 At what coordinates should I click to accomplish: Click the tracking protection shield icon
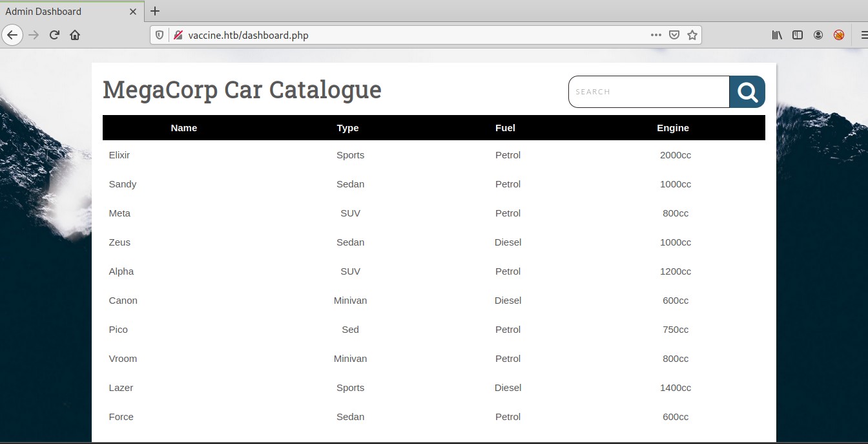[160, 35]
